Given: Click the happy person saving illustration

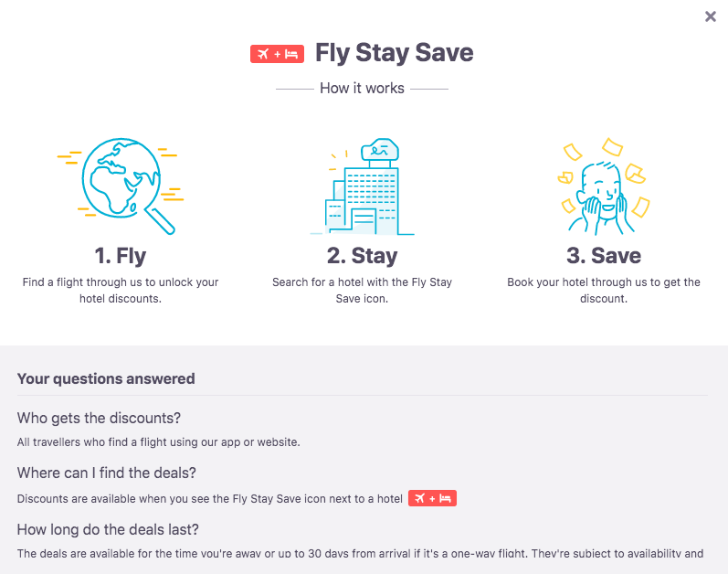Looking at the screenshot, I should [x=604, y=186].
